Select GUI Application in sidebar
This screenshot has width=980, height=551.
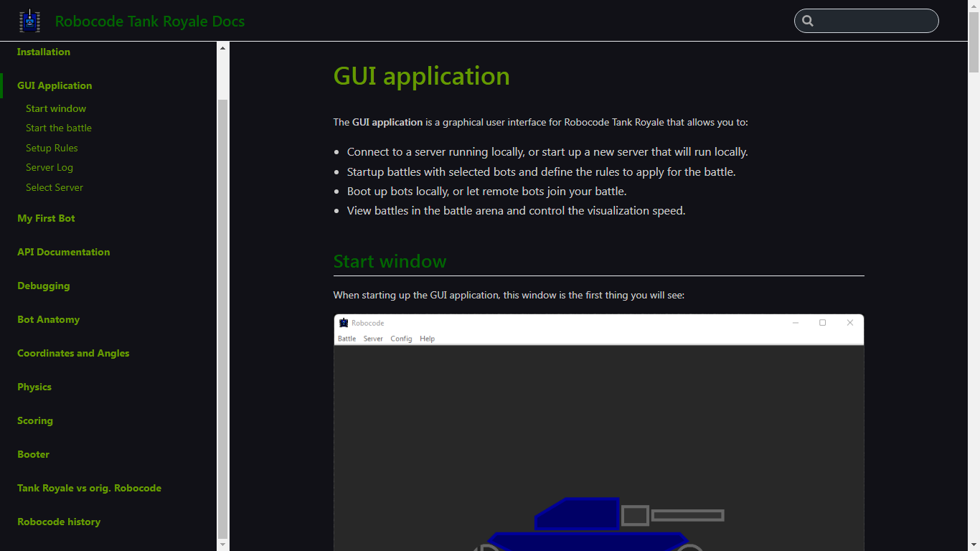point(55,85)
